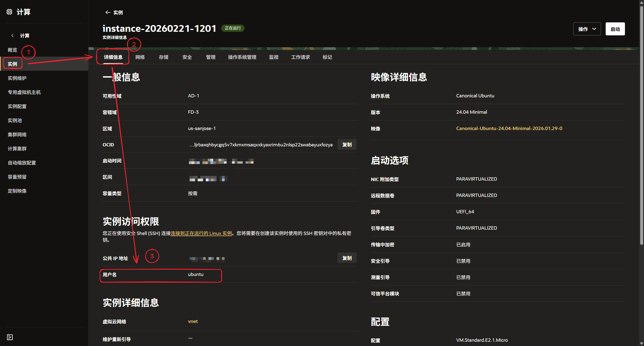Image resolution: width=644 pixels, height=346 pixels.
Task: Open the 操作 actions dropdown
Action: [x=587, y=29]
